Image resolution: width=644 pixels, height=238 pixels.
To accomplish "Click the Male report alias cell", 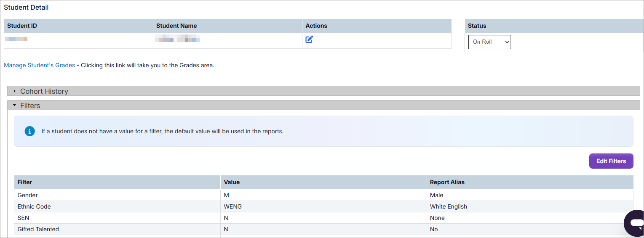I will click(x=437, y=195).
